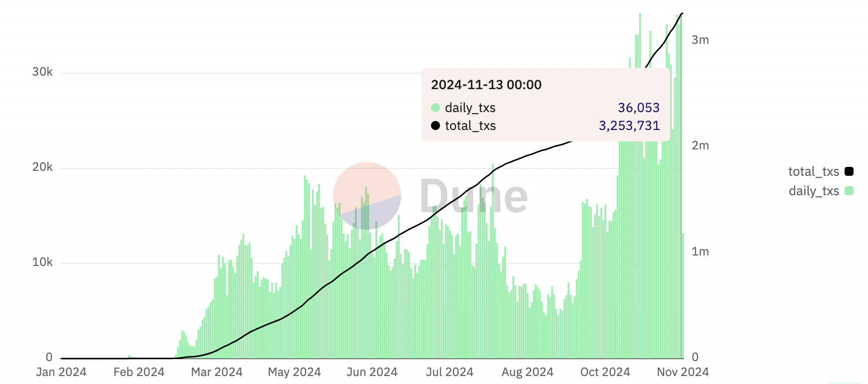Click the black total_txs legend swatch
The height and width of the screenshot is (384, 868).
point(849,171)
